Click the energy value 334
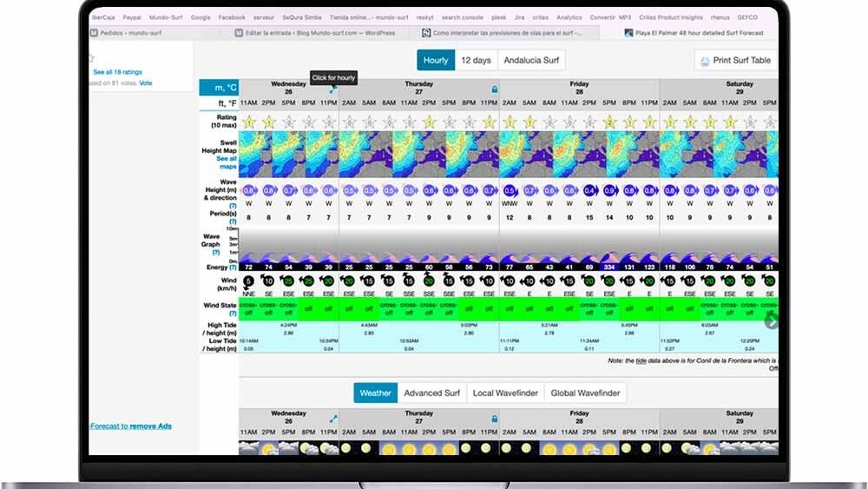 pos(609,267)
